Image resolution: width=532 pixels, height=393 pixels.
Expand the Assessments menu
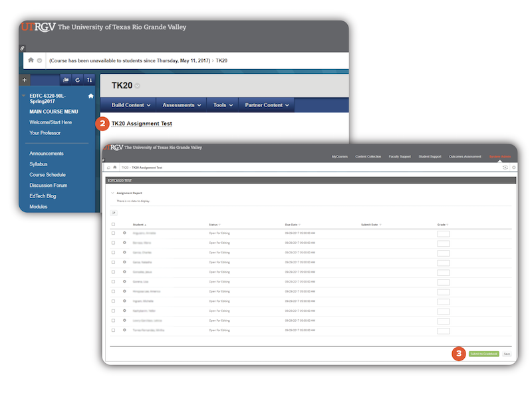[182, 105]
